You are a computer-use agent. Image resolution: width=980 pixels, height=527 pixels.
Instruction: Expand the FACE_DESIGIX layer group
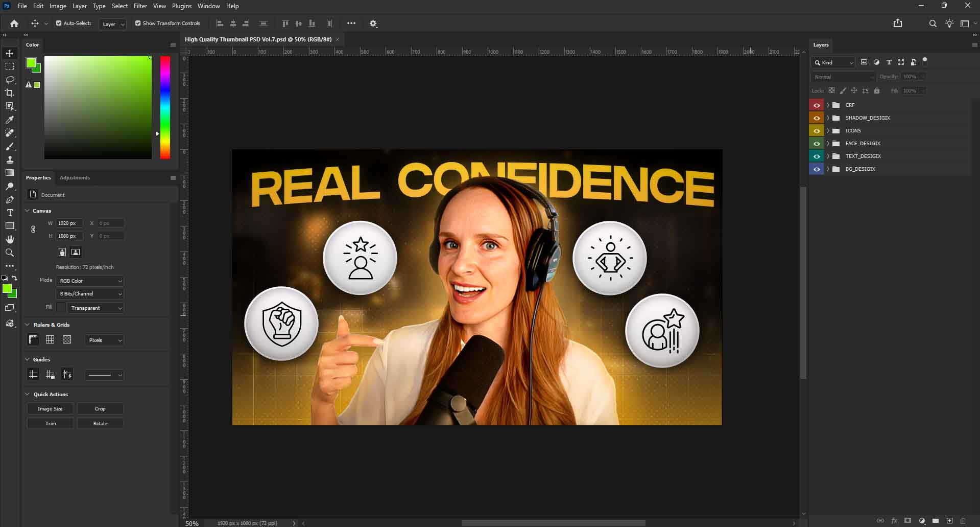[828, 144]
